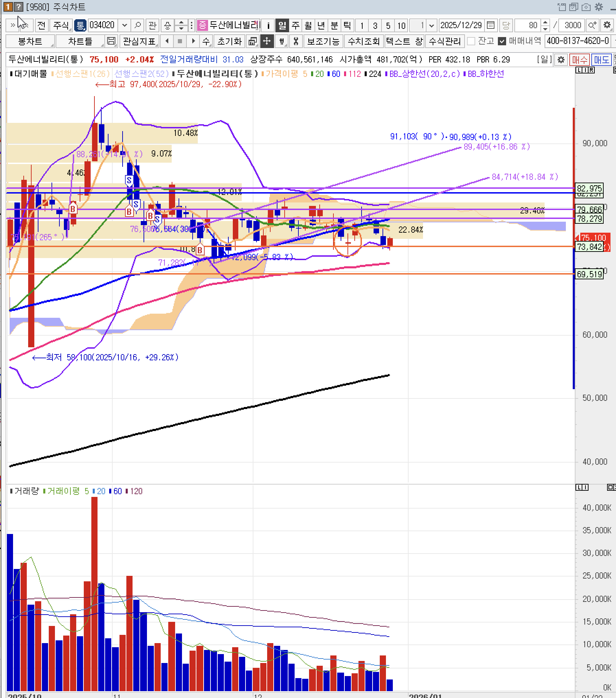Expand the stock code 034020 dropdown
The height and width of the screenshot is (698, 616).
[124, 25]
